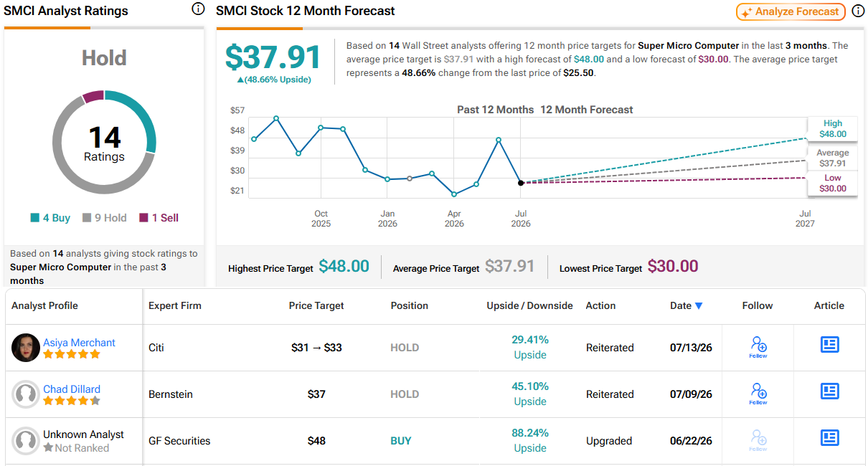Click Asiya Merchant's profile photo

pos(25,348)
